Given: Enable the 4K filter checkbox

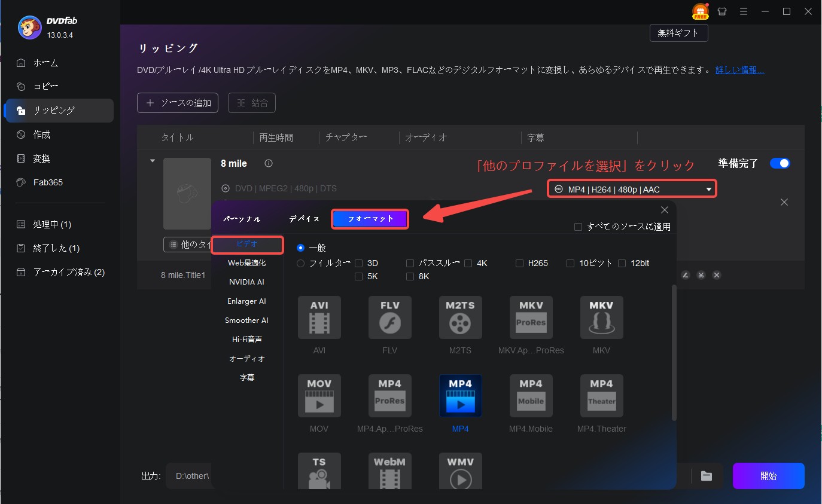Looking at the screenshot, I should coord(468,263).
